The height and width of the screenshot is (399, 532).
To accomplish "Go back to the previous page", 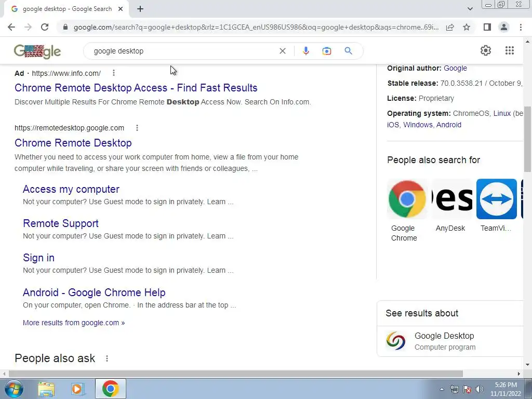I will click(x=11, y=27).
